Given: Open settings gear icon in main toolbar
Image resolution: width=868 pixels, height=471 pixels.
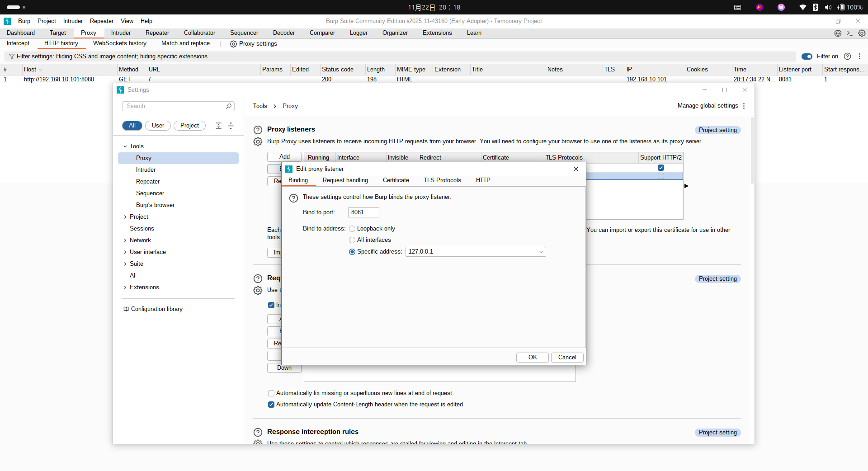Looking at the screenshot, I should 862,33.
